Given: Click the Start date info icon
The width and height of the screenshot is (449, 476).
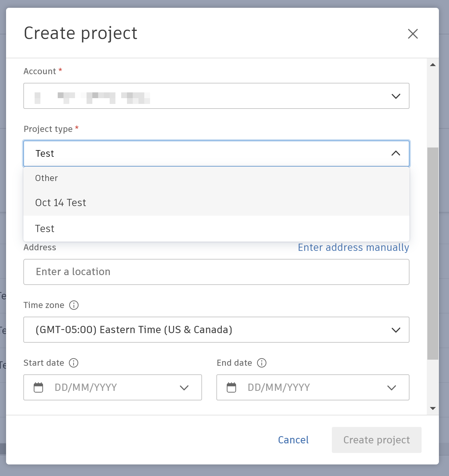Looking at the screenshot, I should pyautogui.click(x=74, y=363).
